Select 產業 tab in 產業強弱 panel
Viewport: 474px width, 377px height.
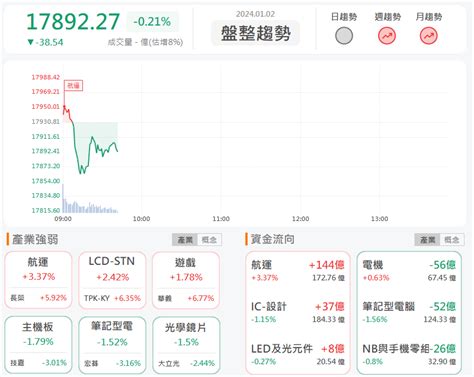185,240
